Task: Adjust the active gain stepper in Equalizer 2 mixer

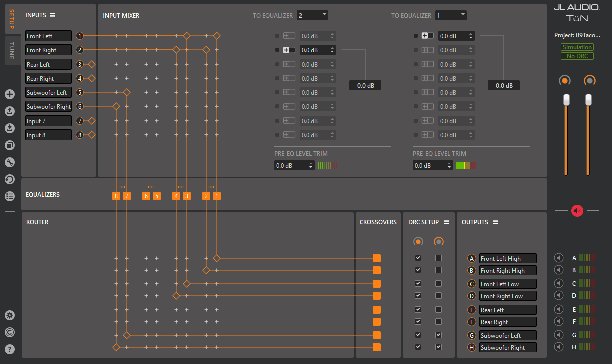Action: pos(332,50)
